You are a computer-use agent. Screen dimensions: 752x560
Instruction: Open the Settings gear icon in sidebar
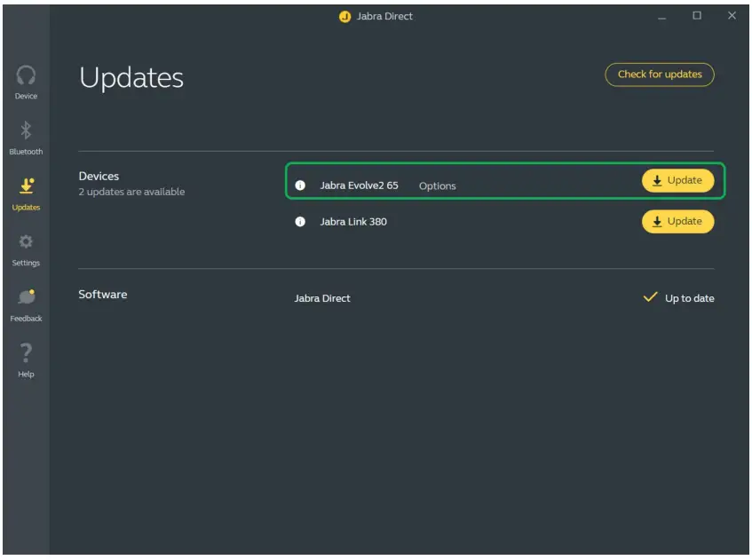point(26,241)
